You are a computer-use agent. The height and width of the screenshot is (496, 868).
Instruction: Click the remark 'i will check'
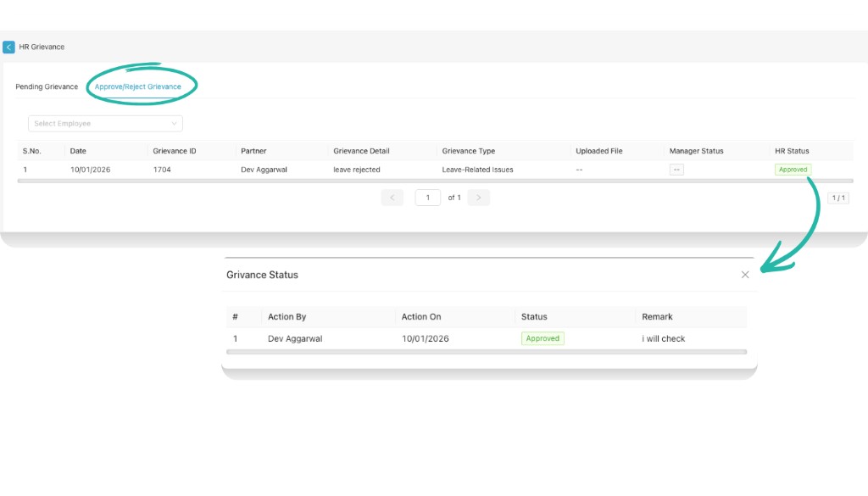(x=664, y=337)
